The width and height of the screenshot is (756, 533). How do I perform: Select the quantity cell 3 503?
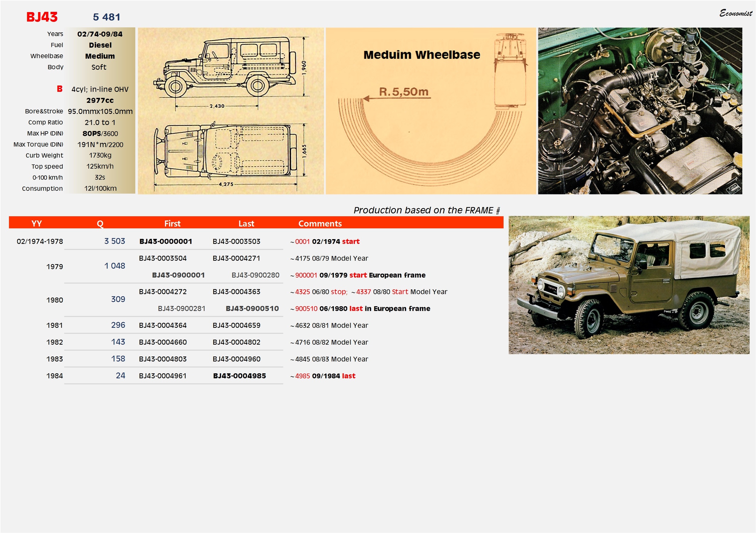click(x=115, y=241)
